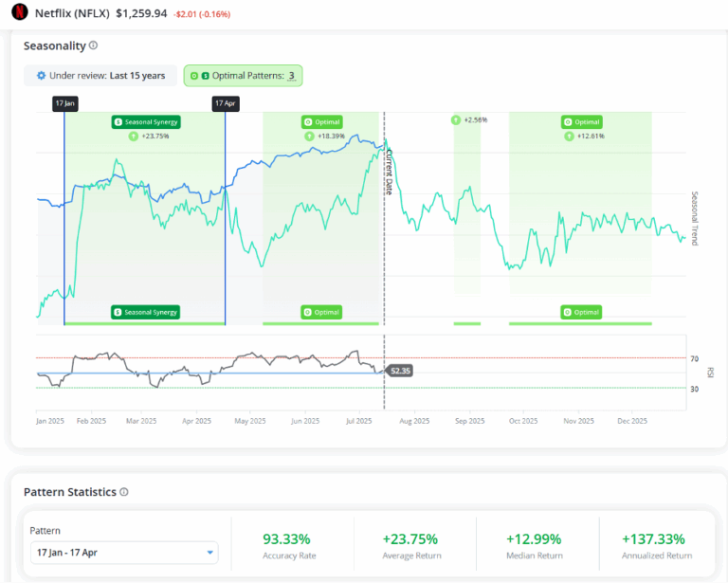Click the top Optimal badge over November
The image size is (728, 583).
tap(582, 122)
